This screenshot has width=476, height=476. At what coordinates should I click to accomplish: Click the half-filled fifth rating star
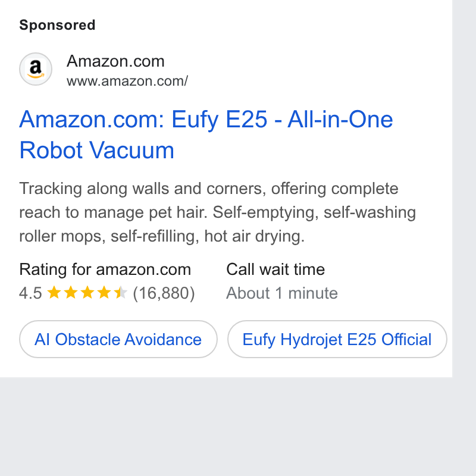coord(121,292)
